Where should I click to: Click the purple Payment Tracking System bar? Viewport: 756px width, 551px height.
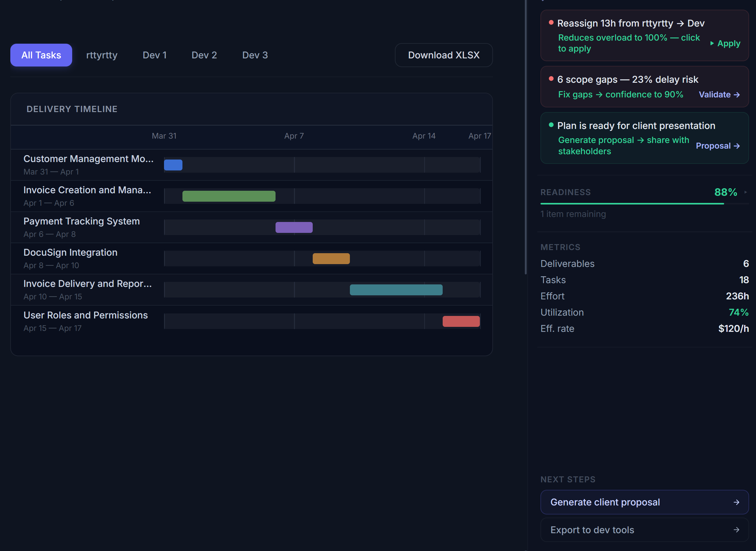(294, 228)
